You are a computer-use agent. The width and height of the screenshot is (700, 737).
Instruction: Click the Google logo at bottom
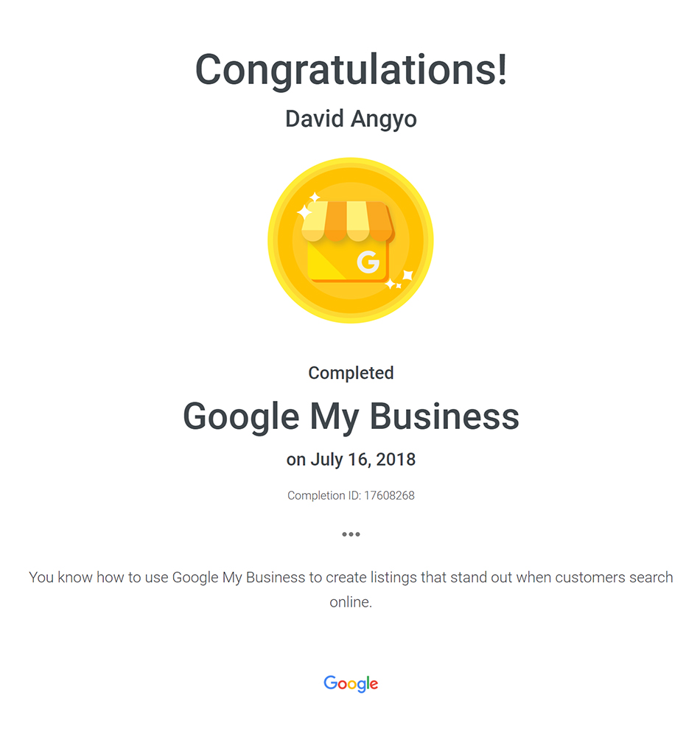351,683
